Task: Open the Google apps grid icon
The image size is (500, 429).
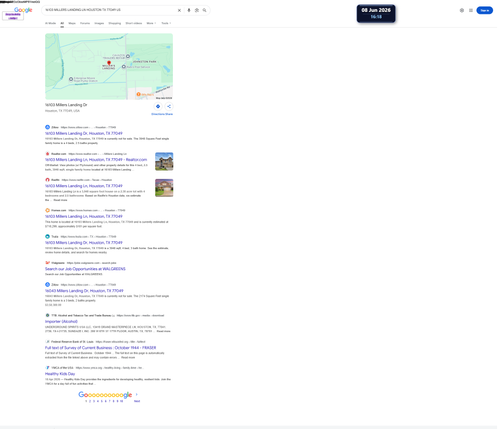Action: click(471, 10)
